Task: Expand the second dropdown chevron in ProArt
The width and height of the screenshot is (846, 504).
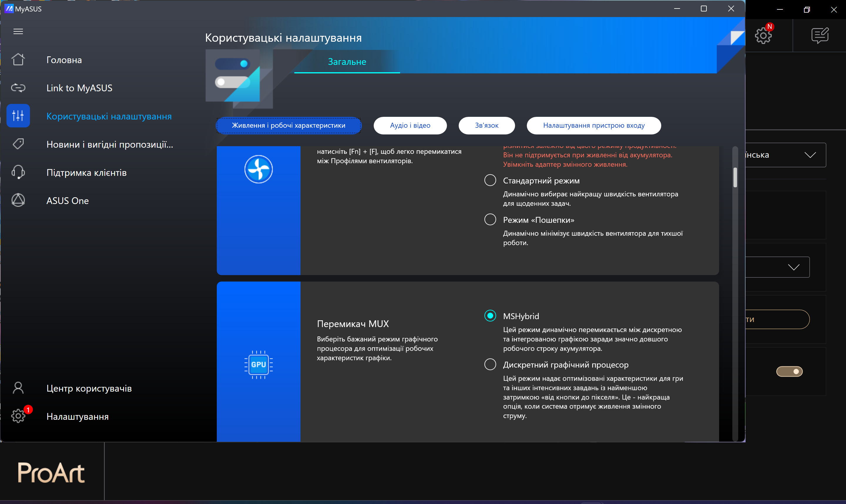Action: (x=794, y=267)
